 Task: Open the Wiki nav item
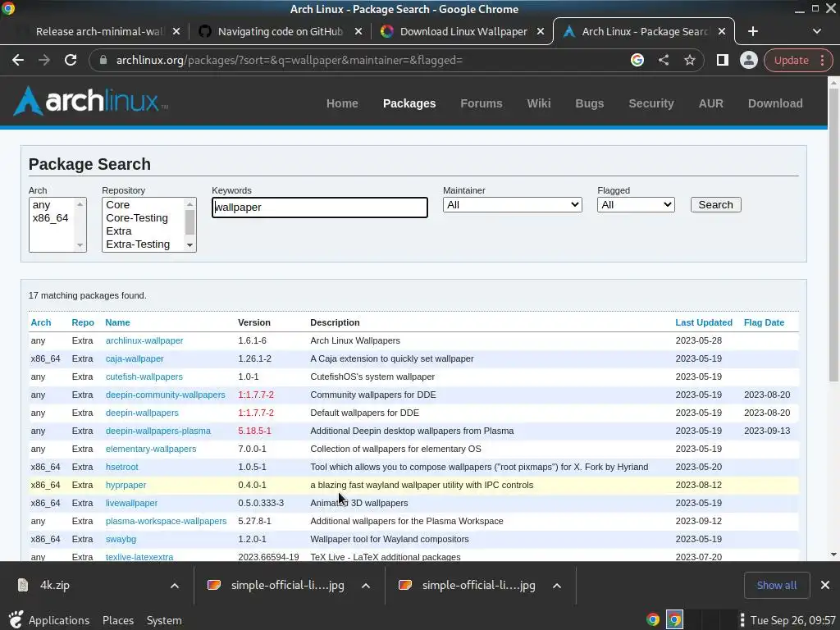(x=538, y=103)
